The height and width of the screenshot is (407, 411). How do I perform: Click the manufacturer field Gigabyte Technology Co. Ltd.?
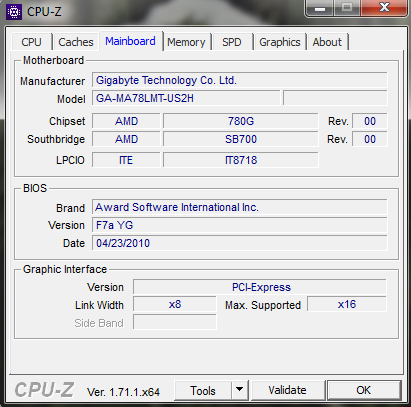tap(240, 80)
